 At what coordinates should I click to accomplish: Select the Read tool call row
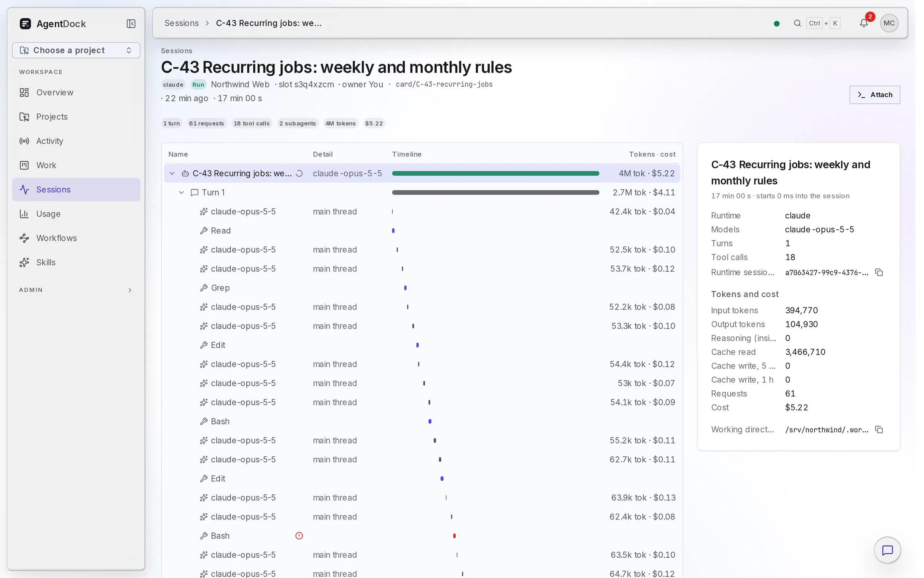[x=422, y=230]
